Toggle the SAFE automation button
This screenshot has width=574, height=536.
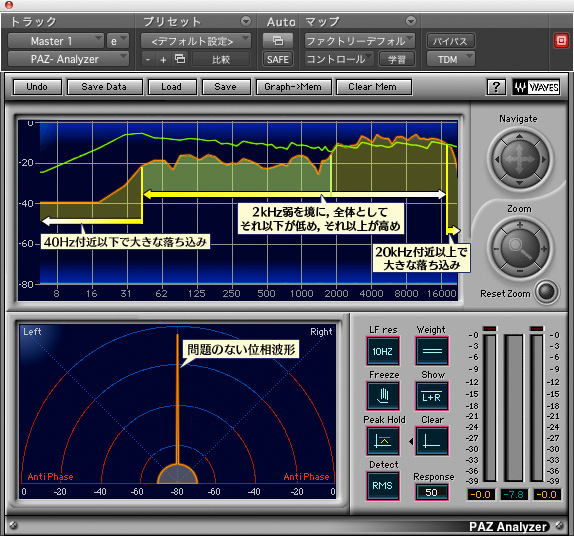pos(278,59)
